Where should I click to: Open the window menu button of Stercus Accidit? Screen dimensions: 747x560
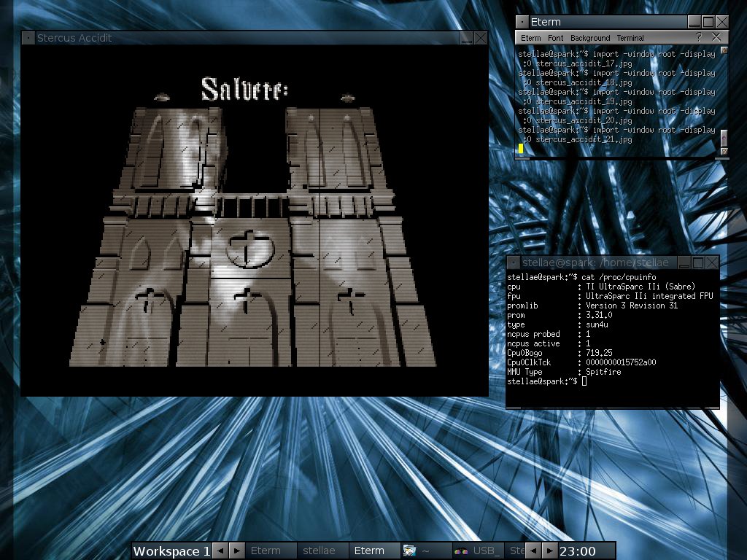pos(28,38)
